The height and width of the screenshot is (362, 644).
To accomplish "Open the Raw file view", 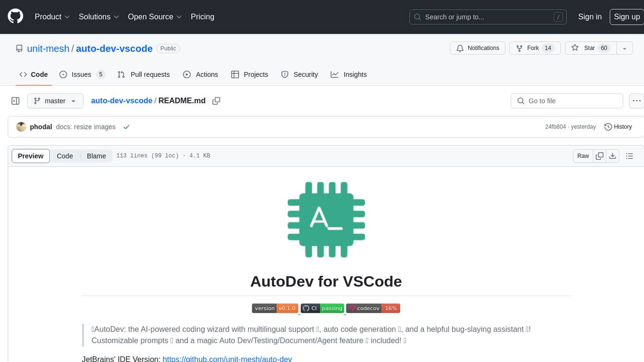I will point(583,156).
